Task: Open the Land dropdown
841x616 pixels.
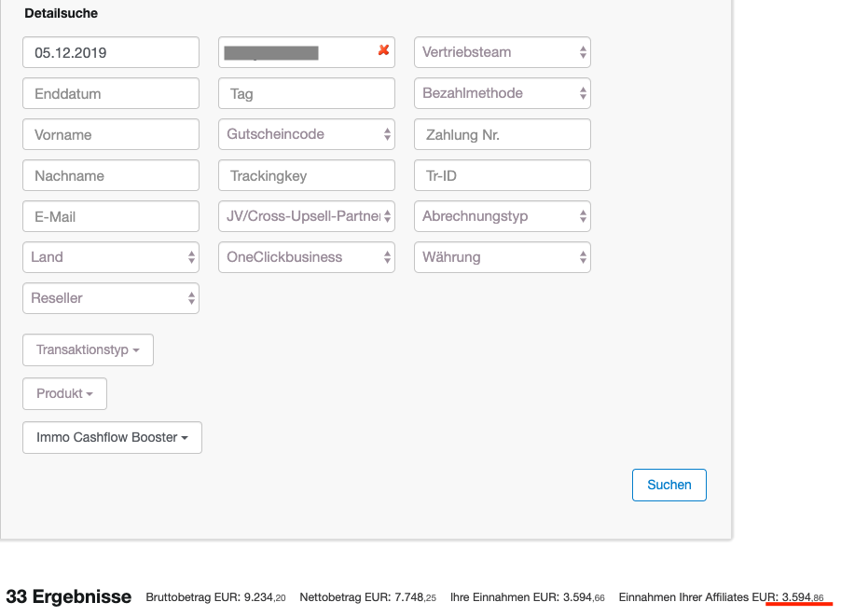Action: [110, 257]
